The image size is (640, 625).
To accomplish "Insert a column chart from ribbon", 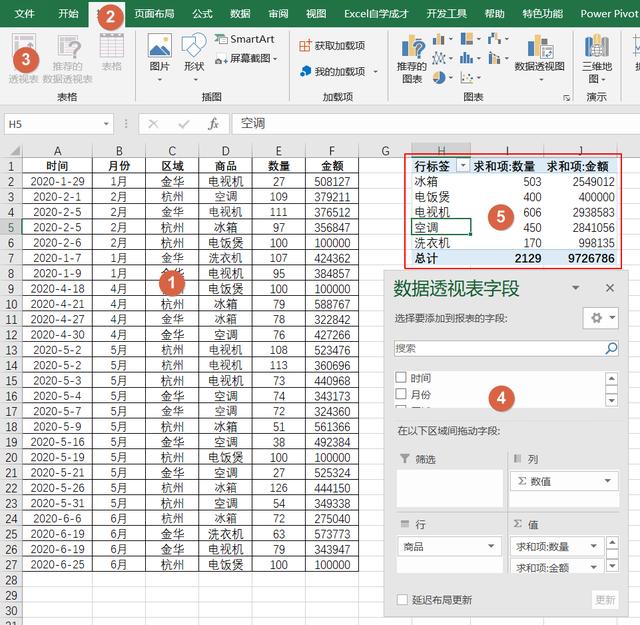I will [x=438, y=39].
